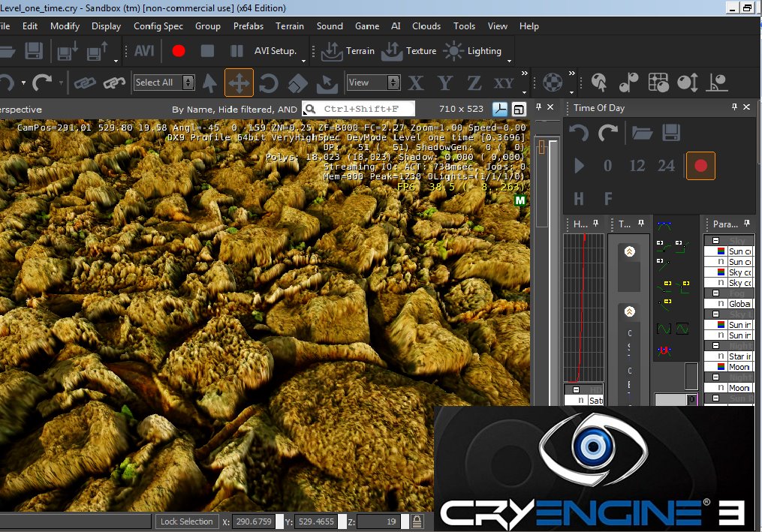The height and width of the screenshot is (532, 762).
Task: Choose the Select arrow tool
Action: [x=210, y=83]
